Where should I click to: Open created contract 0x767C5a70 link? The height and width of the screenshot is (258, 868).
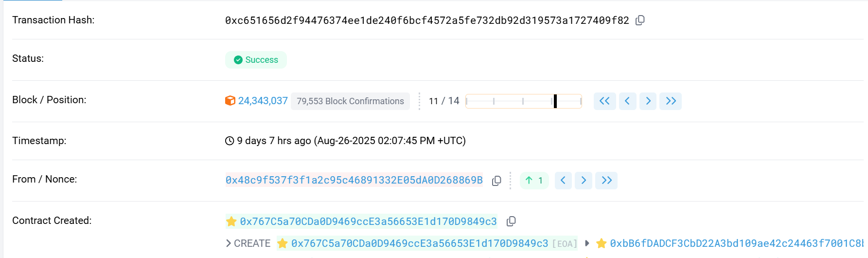[x=368, y=221]
